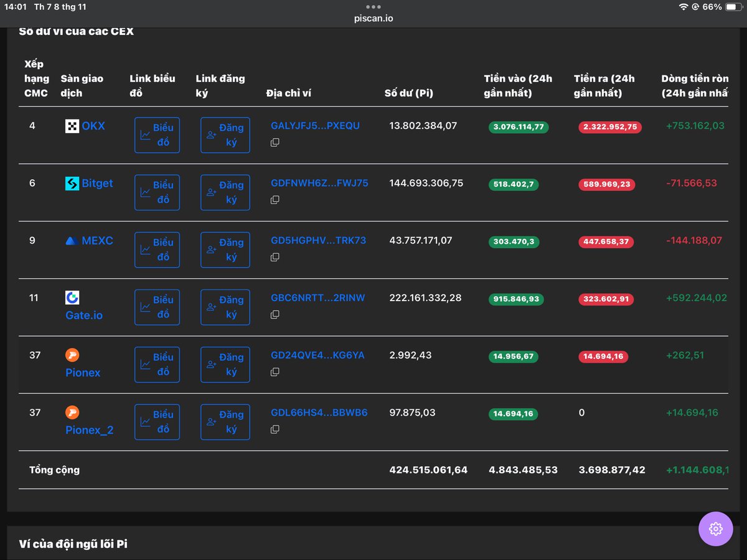
Task: Open the Pionex exchange name link
Action: tap(83, 373)
